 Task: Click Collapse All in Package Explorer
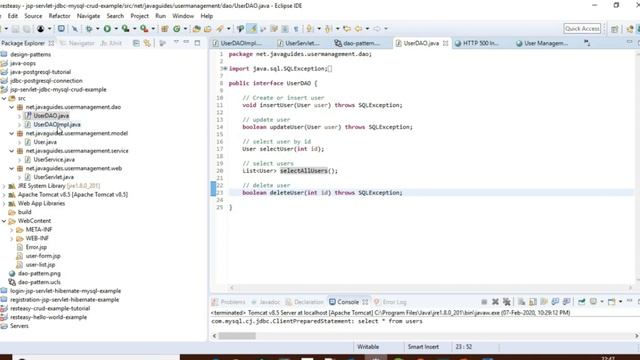136,43
